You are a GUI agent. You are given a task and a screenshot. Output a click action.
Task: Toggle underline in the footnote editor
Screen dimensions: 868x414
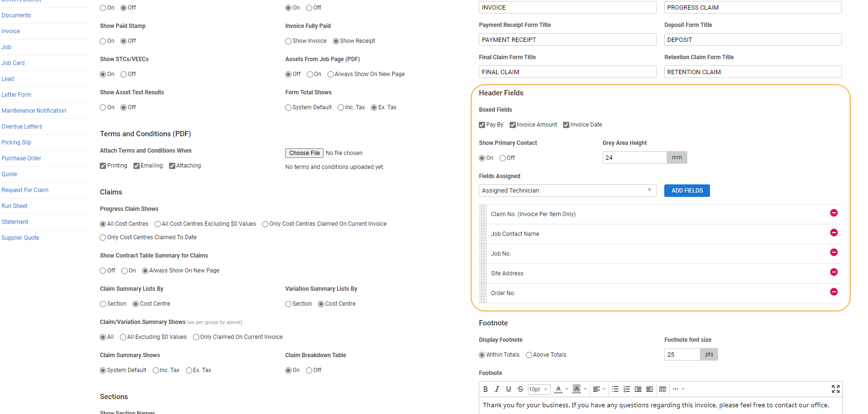click(508, 389)
